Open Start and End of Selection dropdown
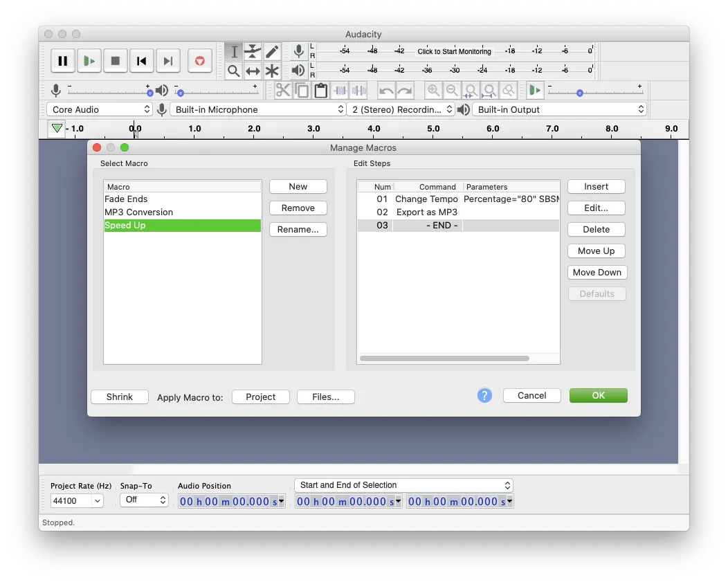The width and height of the screenshot is (728, 582). [x=403, y=485]
